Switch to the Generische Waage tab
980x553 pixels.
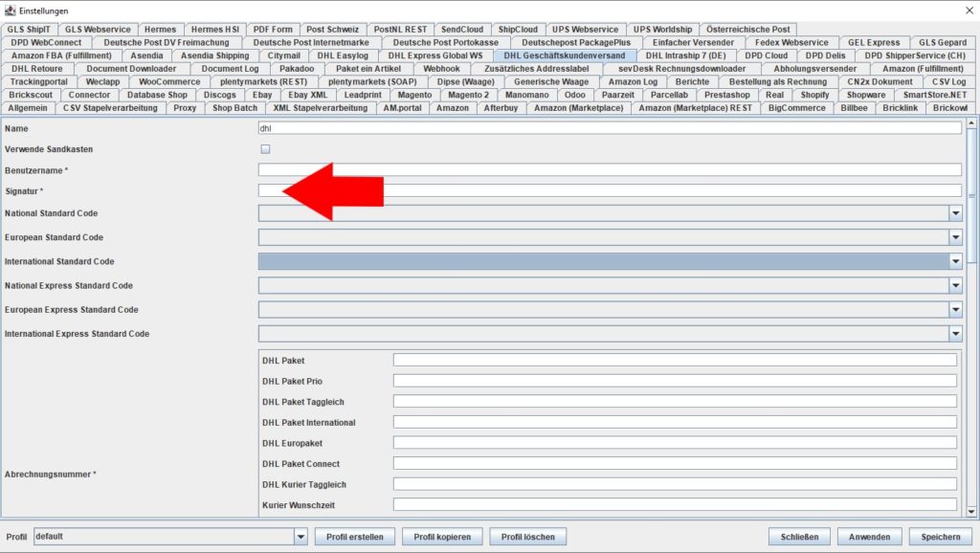coord(551,82)
